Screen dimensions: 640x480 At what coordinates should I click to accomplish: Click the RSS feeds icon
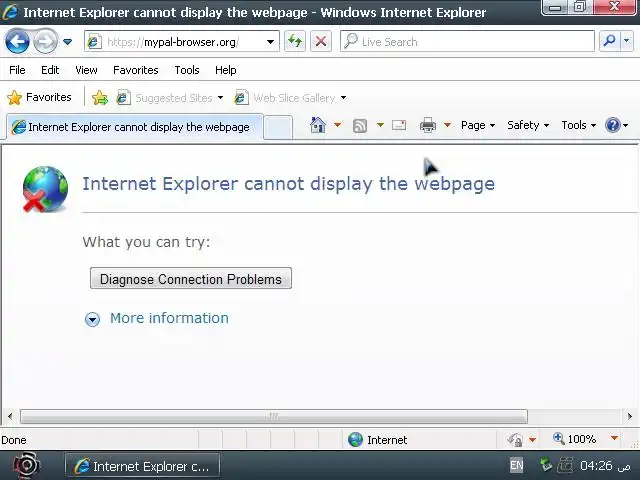(360, 125)
